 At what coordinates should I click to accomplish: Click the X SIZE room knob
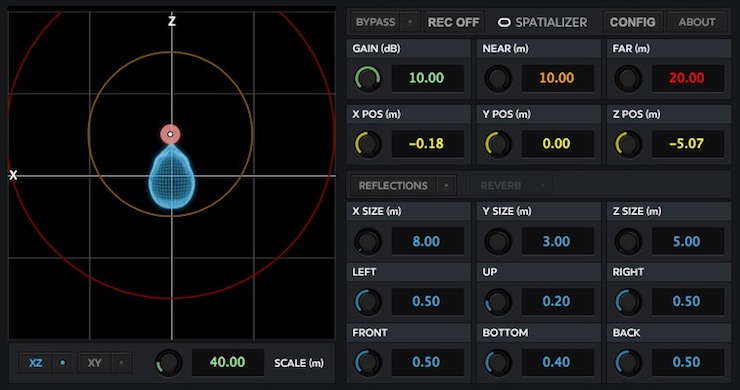(368, 241)
